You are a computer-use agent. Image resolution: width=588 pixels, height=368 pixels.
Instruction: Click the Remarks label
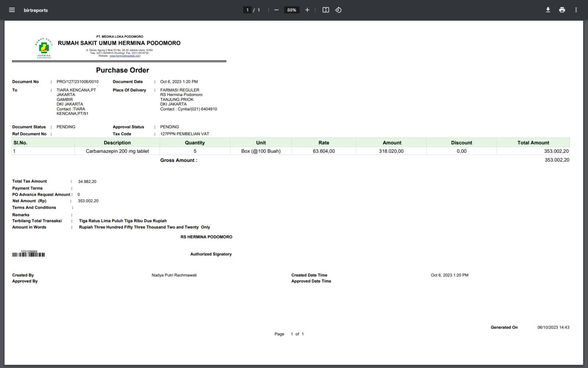[21, 215]
